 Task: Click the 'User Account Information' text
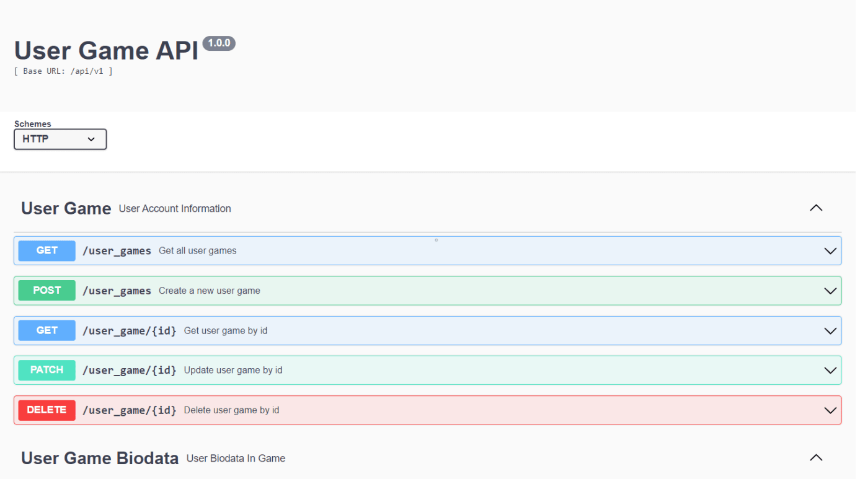tap(175, 209)
